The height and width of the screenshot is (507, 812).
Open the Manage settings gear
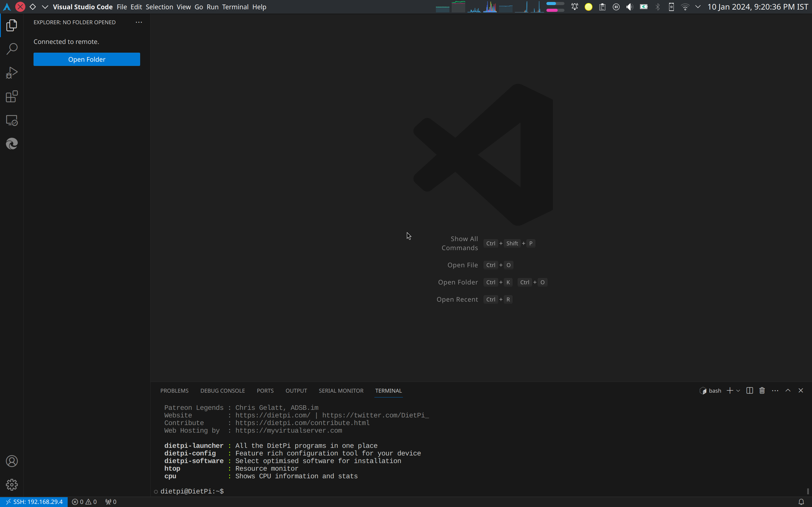click(x=12, y=484)
